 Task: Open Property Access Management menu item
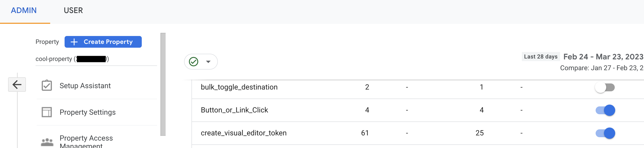pyautogui.click(x=86, y=141)
